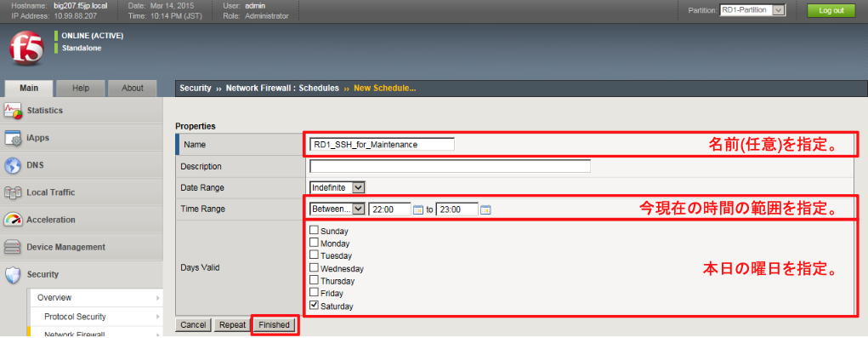Select Protocol Security menu item
Viewport: 868px width, 338px height.
tap(95, 317)
